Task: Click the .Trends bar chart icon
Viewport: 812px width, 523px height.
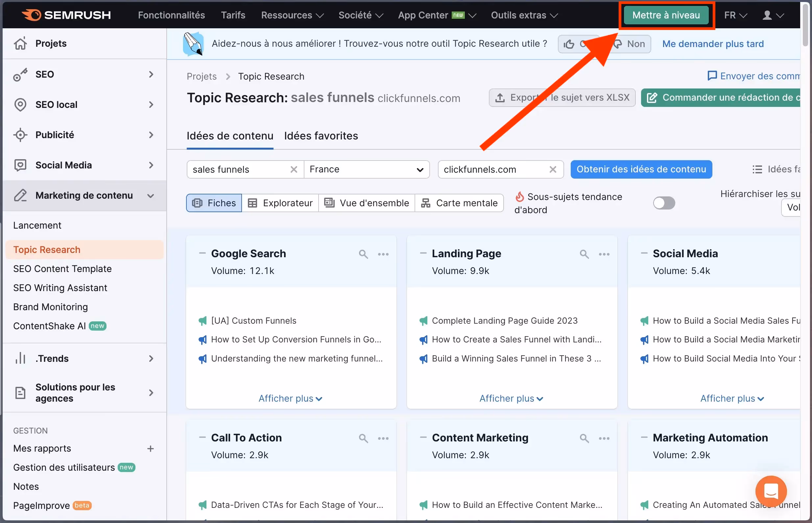Action: 20,358
